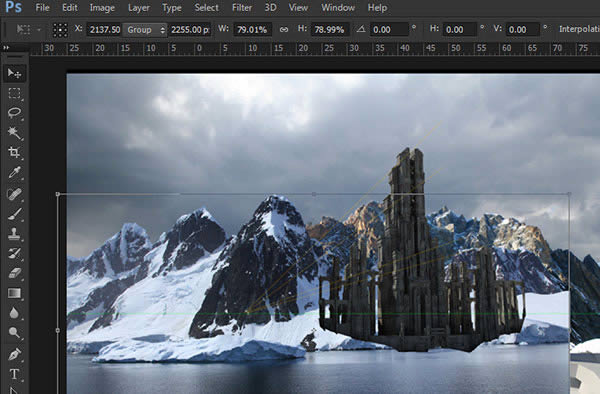Screen dimensions: 600x394
Task: Select the Clone Stamp tool
Action: point(15,233)
